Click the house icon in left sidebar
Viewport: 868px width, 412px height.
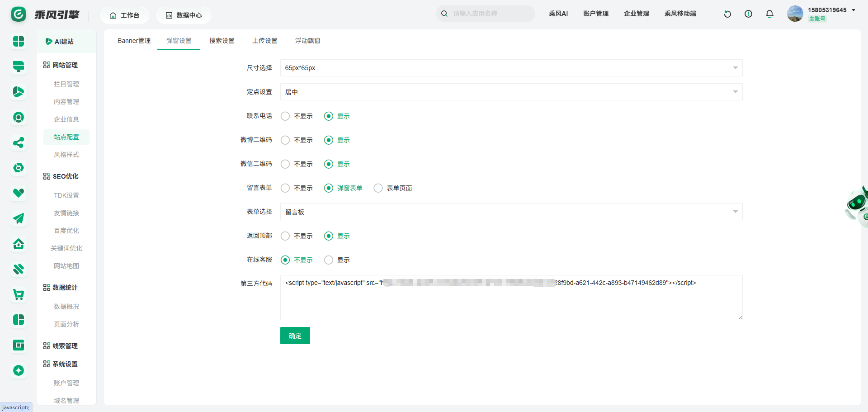(x=19, y=244)
